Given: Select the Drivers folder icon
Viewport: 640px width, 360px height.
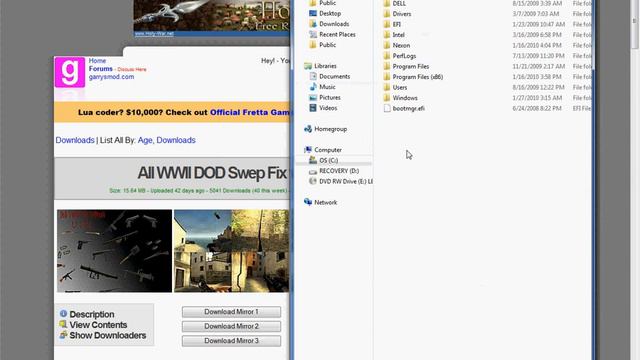Looking at the screenshot, I should [x=387, y=13].
